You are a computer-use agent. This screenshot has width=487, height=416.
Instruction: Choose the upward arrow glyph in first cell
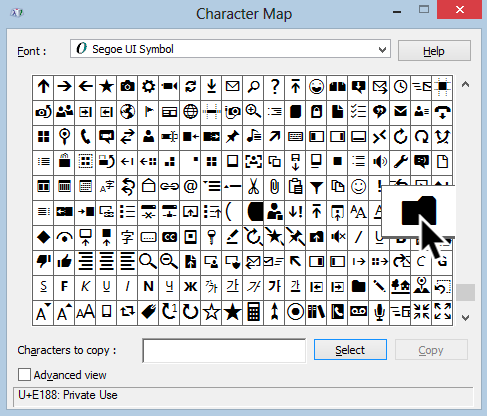point(43,87)
